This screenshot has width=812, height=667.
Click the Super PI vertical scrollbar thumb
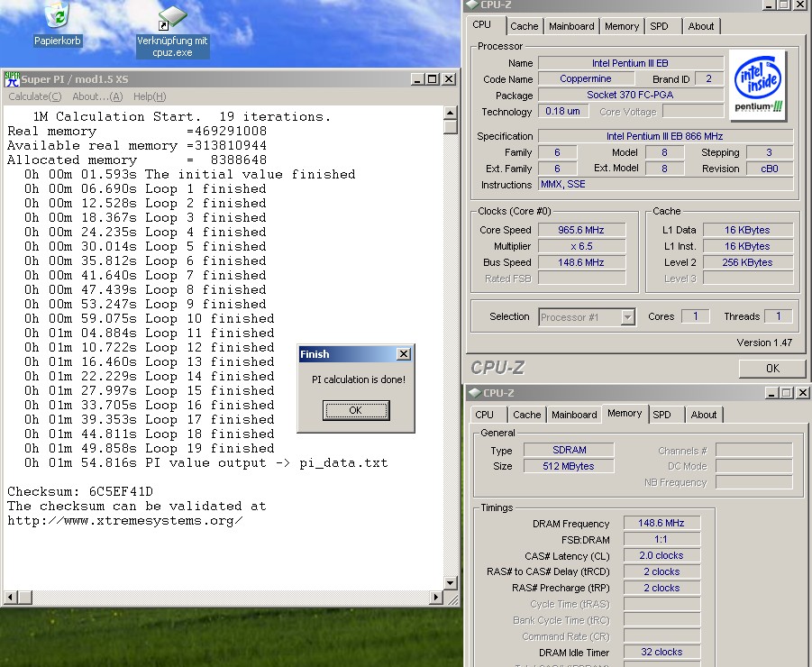click(x=450, y=126)
